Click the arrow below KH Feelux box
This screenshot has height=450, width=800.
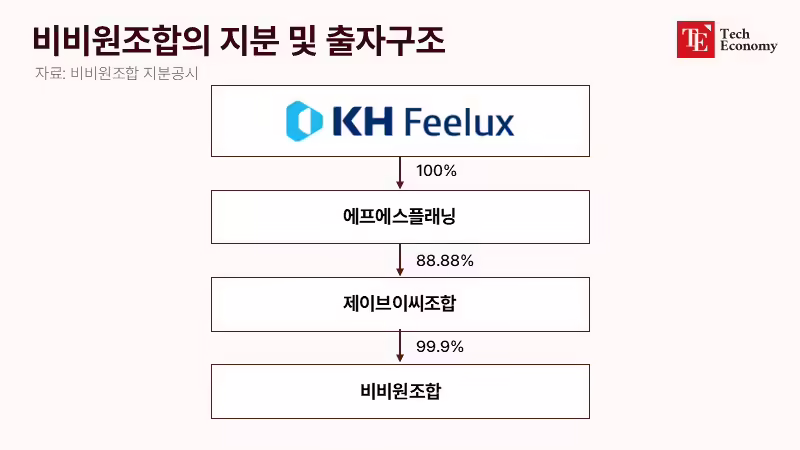pos(400,173)
